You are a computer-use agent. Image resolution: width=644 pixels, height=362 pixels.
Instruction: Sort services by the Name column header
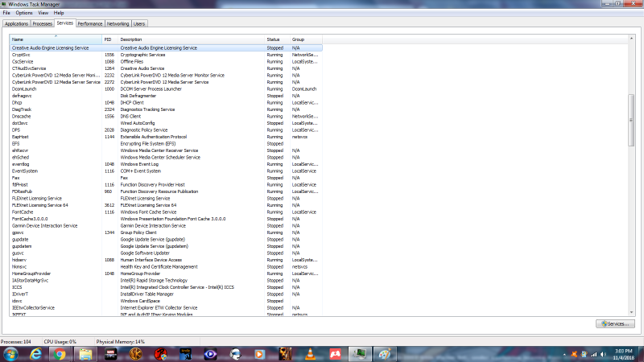tap(56, 39)
